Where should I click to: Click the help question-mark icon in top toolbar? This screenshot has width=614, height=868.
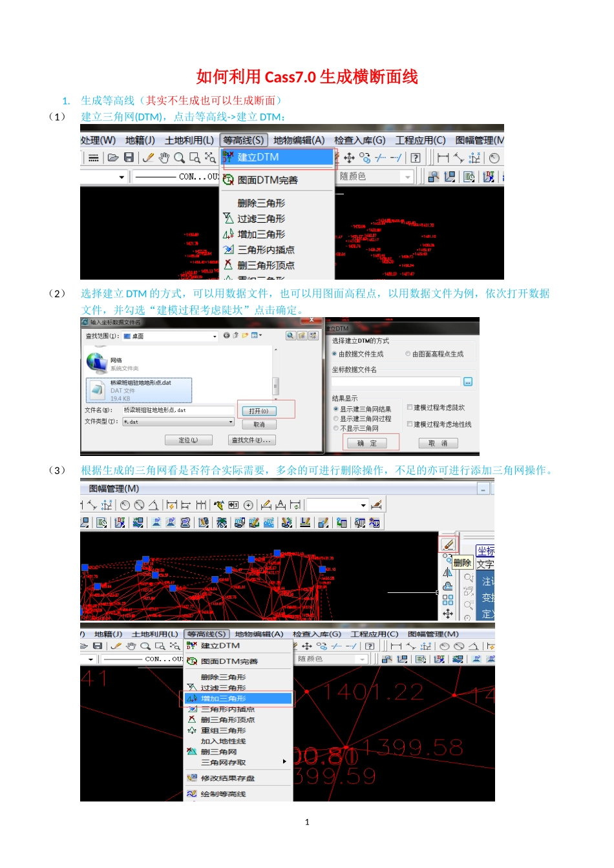(x=416, y=158)
